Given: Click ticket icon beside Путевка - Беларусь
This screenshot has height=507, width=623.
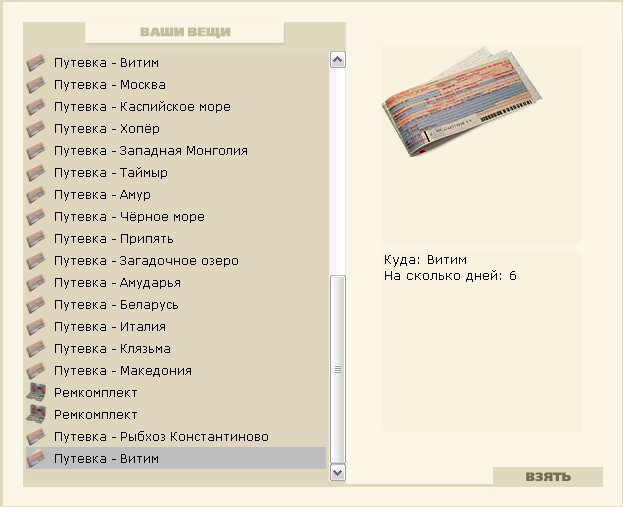Looking at the screenshot, I should [36, 305].
